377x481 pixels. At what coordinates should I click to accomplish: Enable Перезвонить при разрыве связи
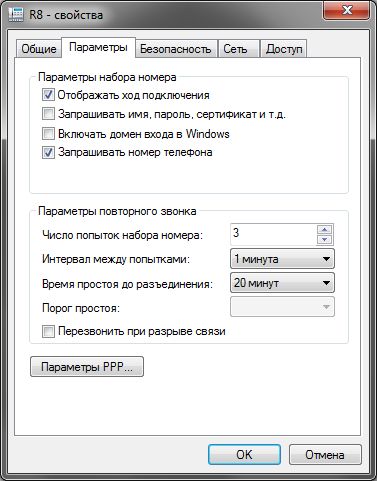coord(48,331)
